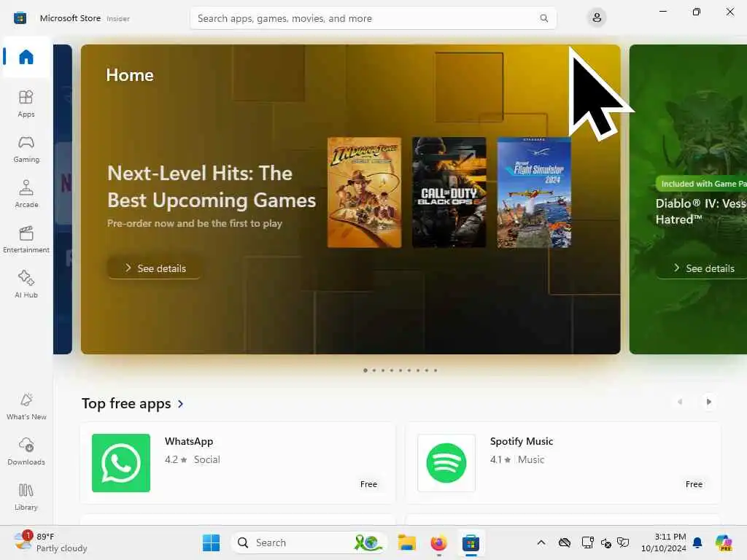This screenshot has height=560, width=747.
Task: Select the second carousel page dot
Action: [374, 370]
